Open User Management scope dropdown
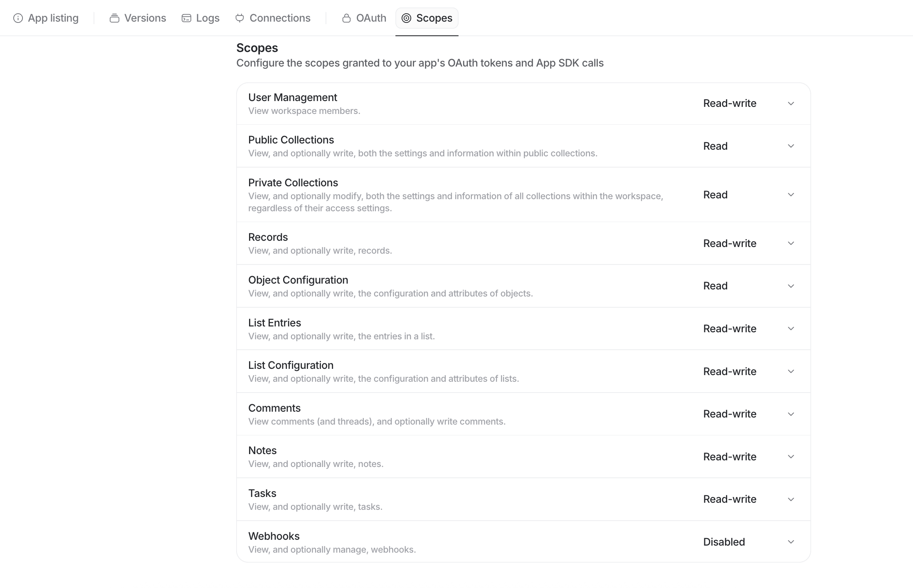Screen dimensions: 913x588 [749, 104]
